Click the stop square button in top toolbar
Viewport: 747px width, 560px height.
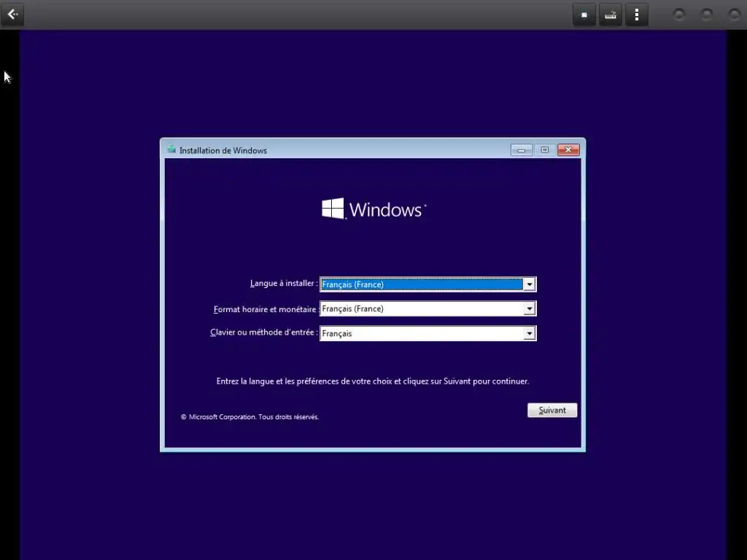pos(584,15)
